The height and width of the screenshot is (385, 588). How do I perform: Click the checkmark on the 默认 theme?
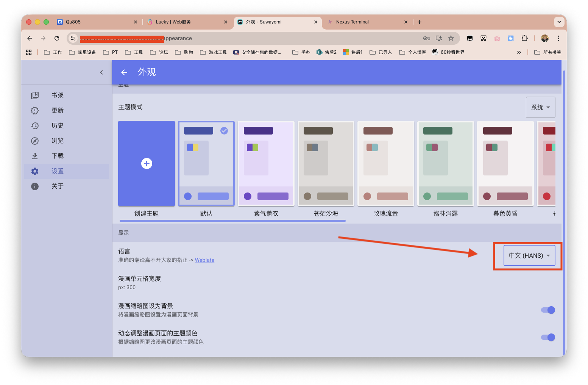tap(224, 130)
